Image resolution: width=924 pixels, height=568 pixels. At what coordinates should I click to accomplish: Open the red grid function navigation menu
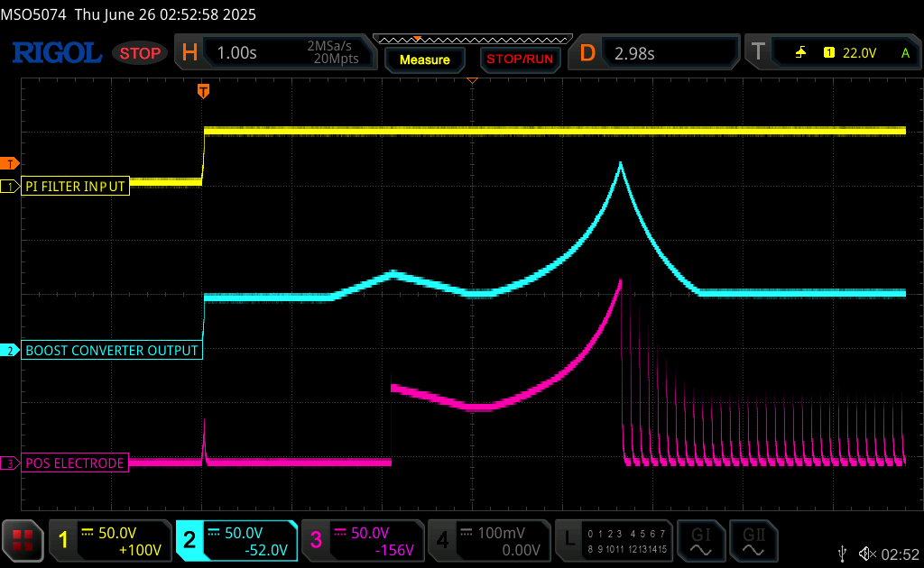tap(23, 540)
